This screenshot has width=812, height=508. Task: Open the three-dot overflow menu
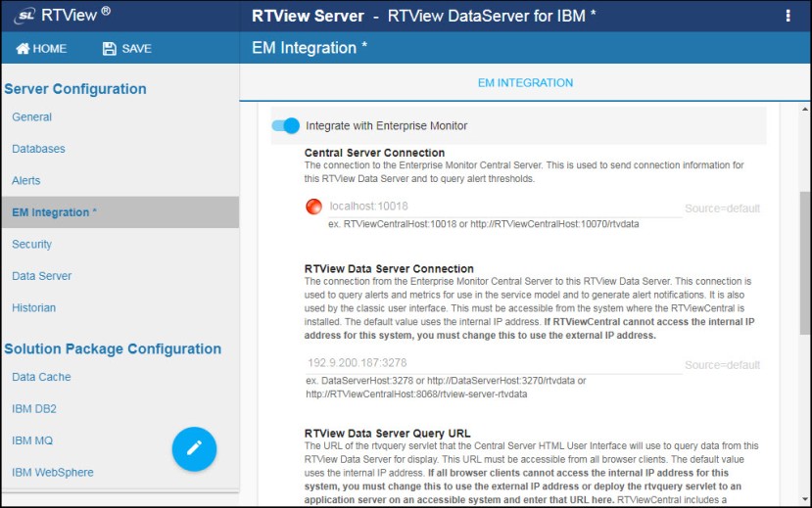click(x=788, y=16)
